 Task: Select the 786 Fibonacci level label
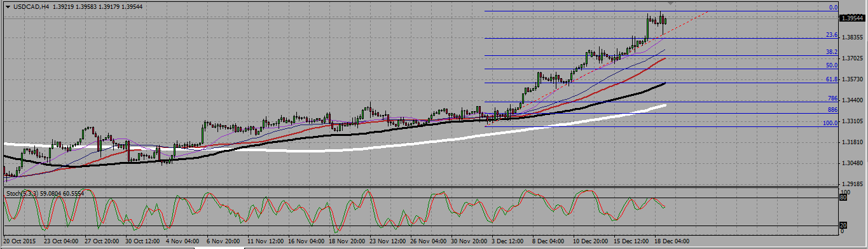[x=833, y=98]
